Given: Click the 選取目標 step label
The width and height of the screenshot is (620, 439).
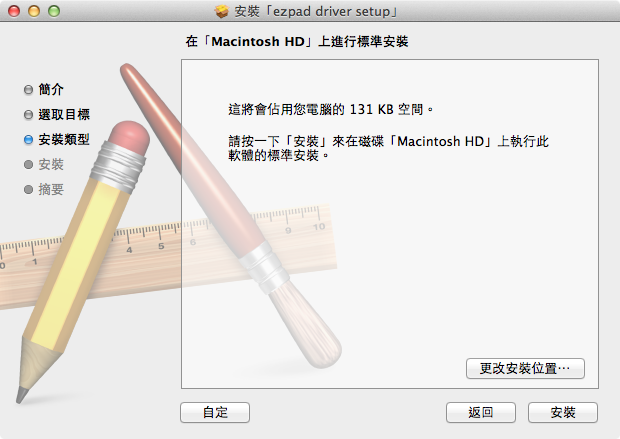Looking at the screenshot, I should 64,114.
